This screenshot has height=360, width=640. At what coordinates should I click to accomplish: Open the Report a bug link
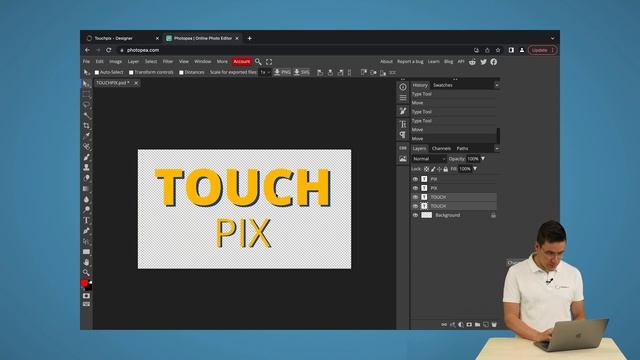point(410,62)
